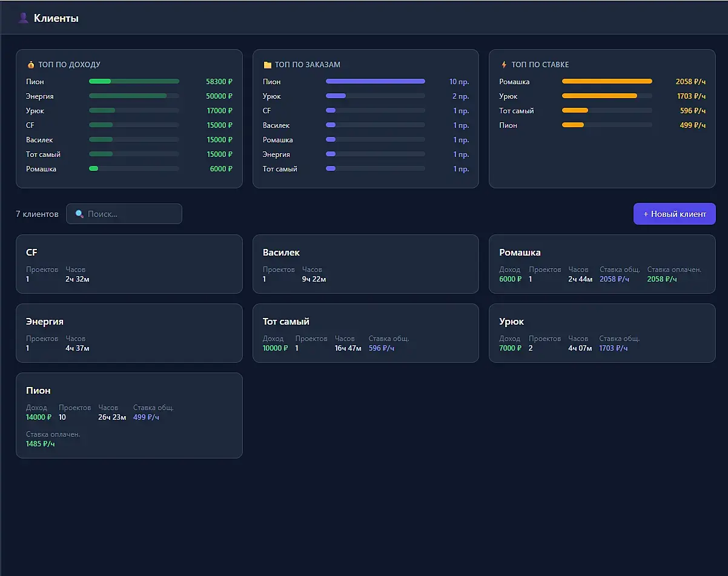The image size is (728, 576).
Task: Click Тот самый in the top rate list
Action: point(517,111)
